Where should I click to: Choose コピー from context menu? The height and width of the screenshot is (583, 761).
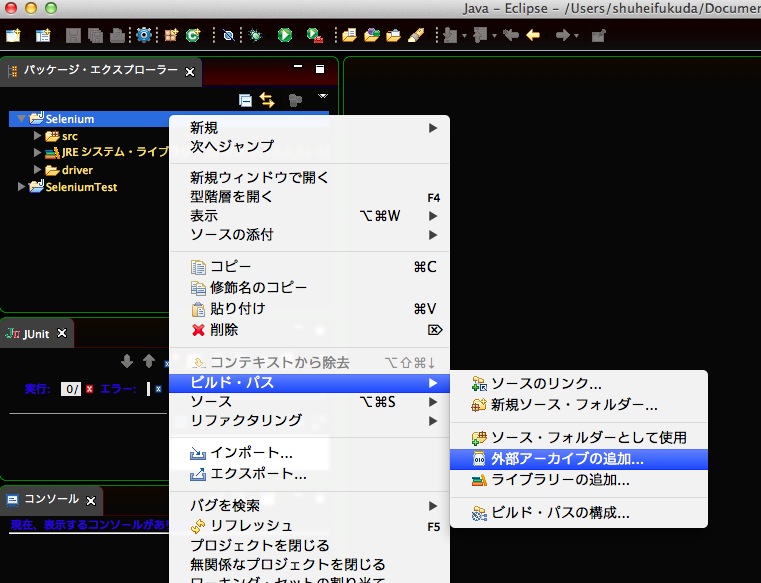click(309, 267)
